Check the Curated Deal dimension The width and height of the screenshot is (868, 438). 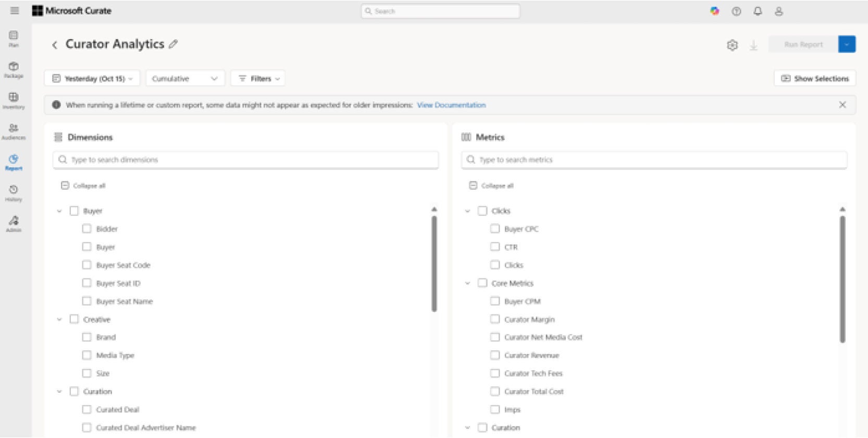point(86,409)
